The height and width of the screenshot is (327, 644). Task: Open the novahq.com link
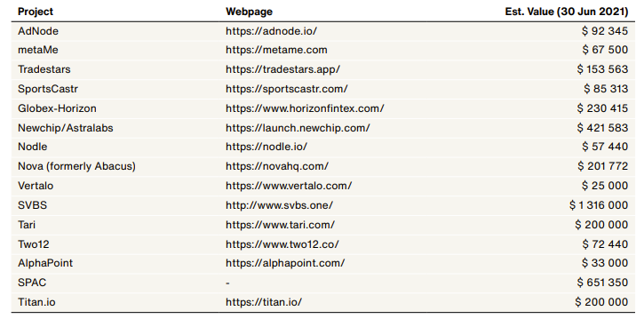click(x=277, y=166)
